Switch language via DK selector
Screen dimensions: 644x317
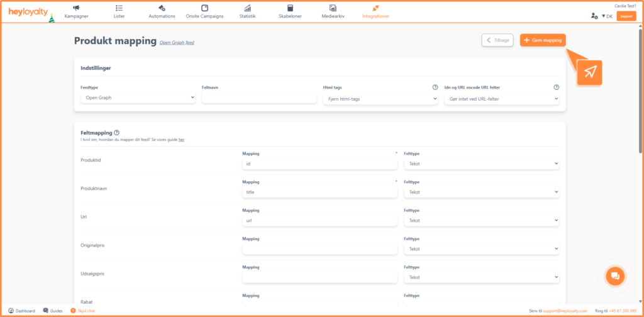pyautogui.click(x=607, y=16)
